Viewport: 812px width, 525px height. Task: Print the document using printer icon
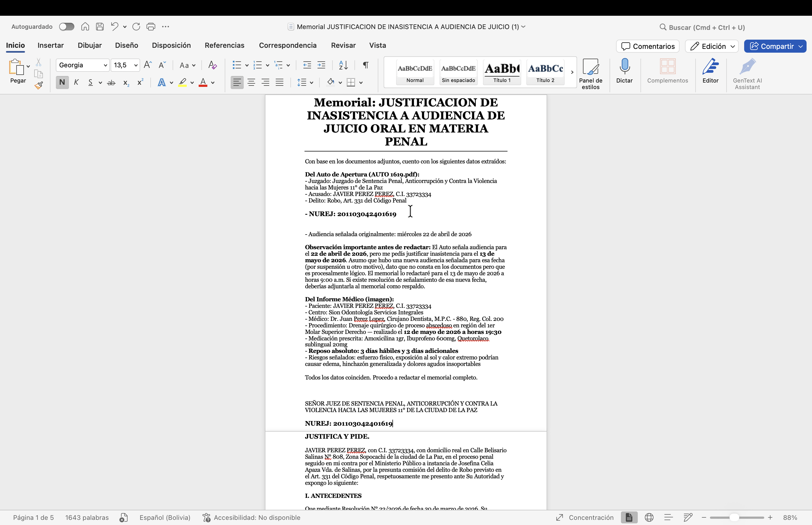pos(151,27)
